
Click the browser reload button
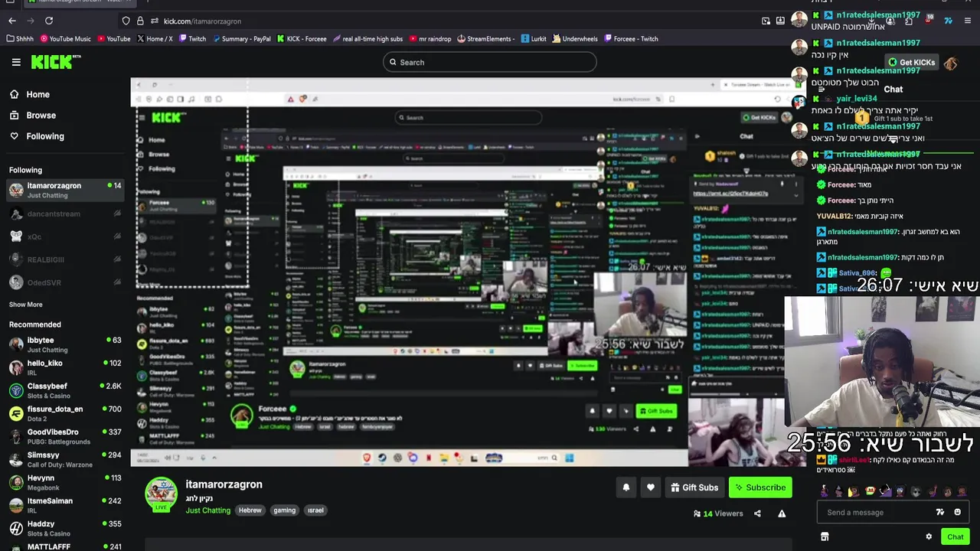48,21
